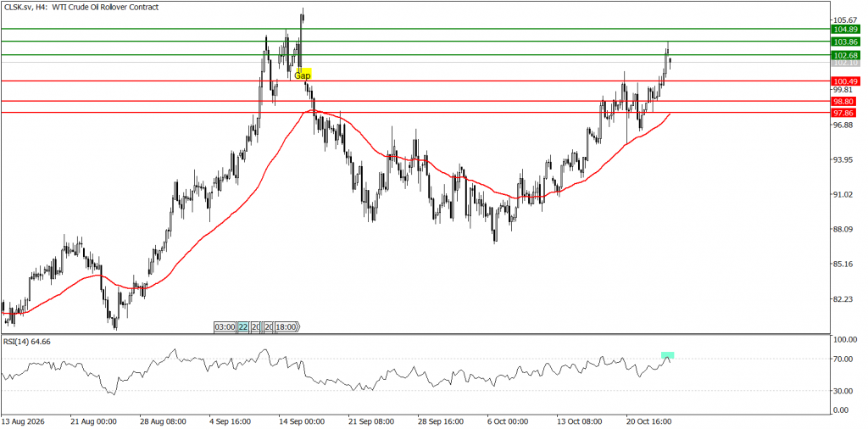The height and width of the screenshot is (429, 868).
Task: Click the RSI(14) 64.66 indicator label
Action: click(26, 342)
